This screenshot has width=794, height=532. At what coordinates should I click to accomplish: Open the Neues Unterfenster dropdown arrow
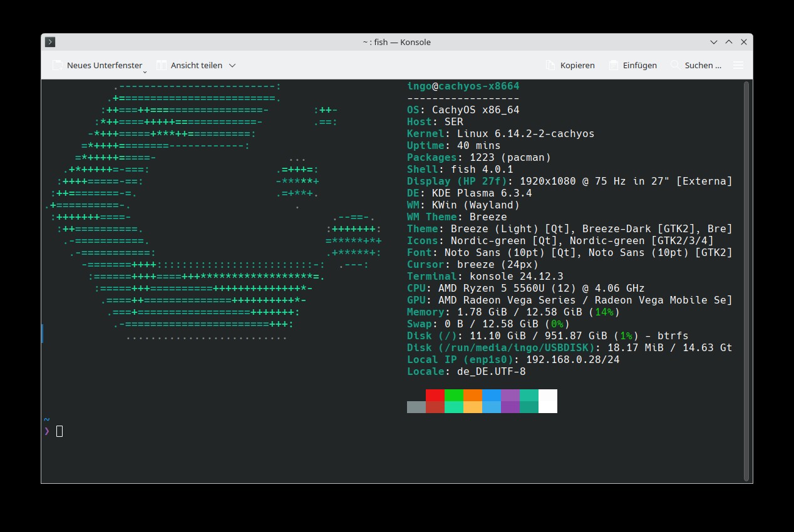145,71
